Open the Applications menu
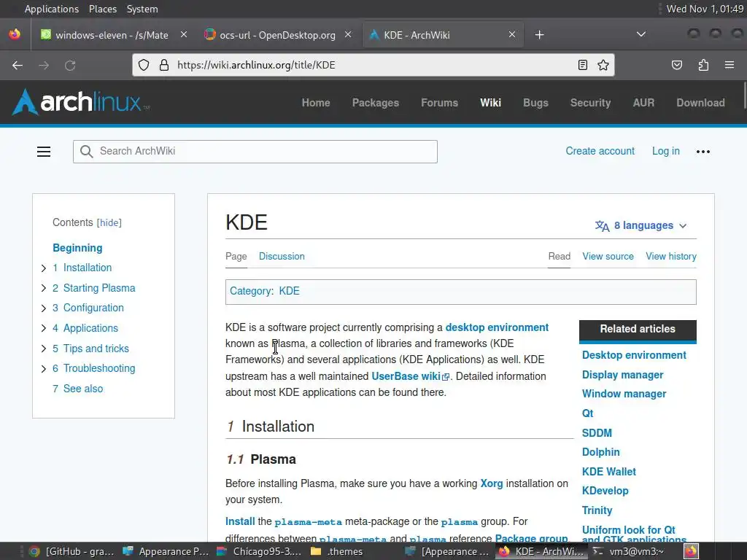 click(x=52, y=9)
